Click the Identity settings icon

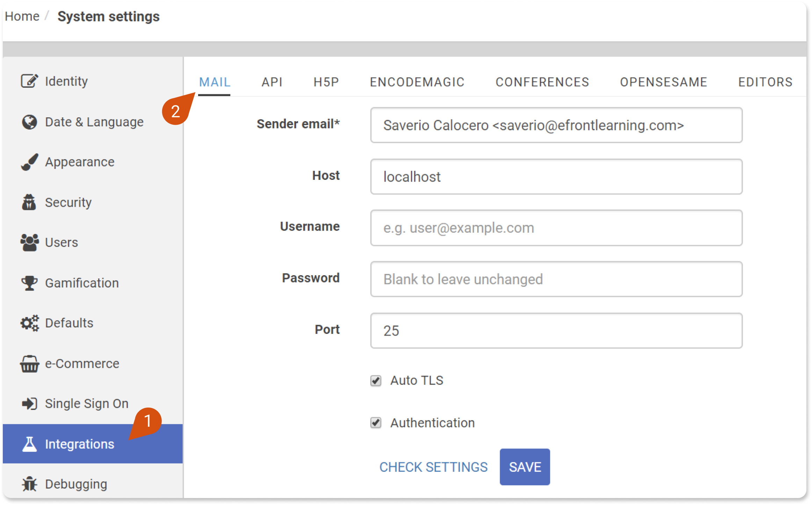pos(27,81)
